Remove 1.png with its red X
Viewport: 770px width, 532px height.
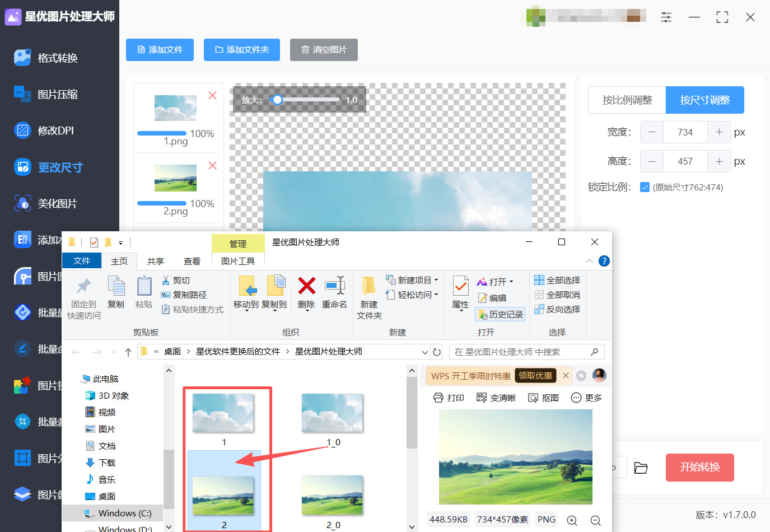pyautogui.click(x=213, y=96)
